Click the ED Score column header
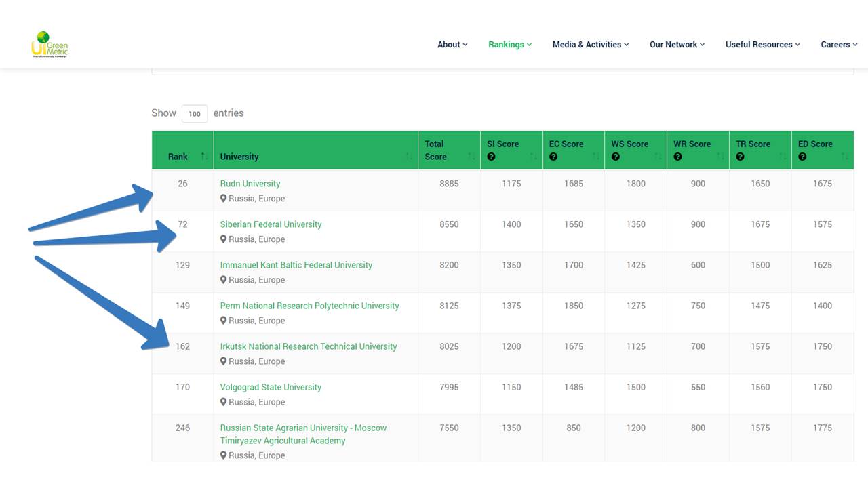The width and height of the screenshot is (868, 488). point(823,150)
